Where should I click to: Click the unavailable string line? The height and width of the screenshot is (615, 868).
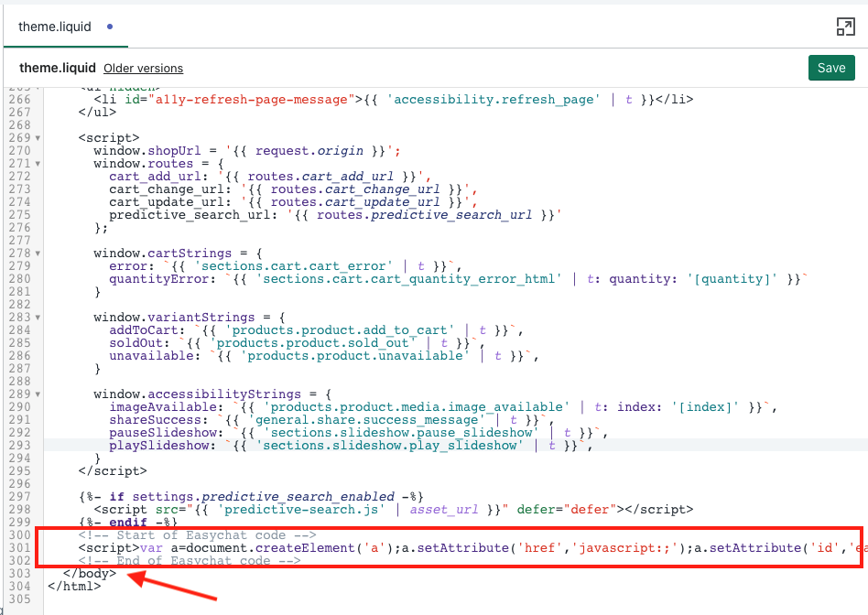(x=324, y=356)
